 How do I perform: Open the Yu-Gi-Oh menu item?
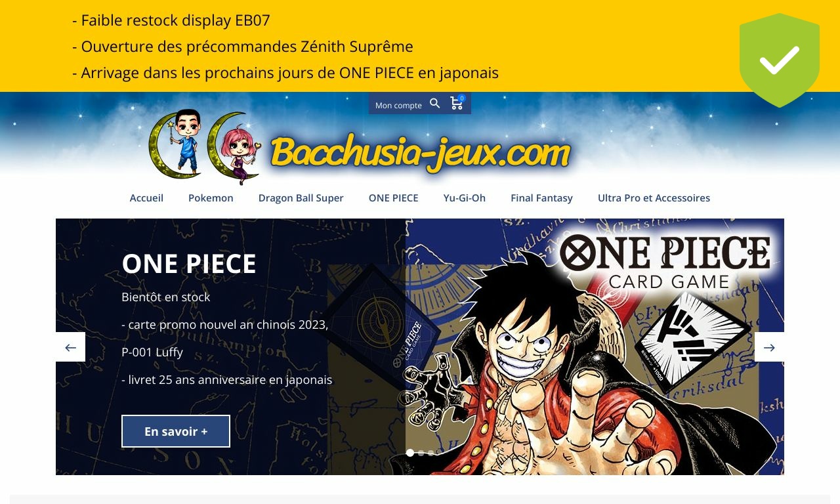point(464,198)
